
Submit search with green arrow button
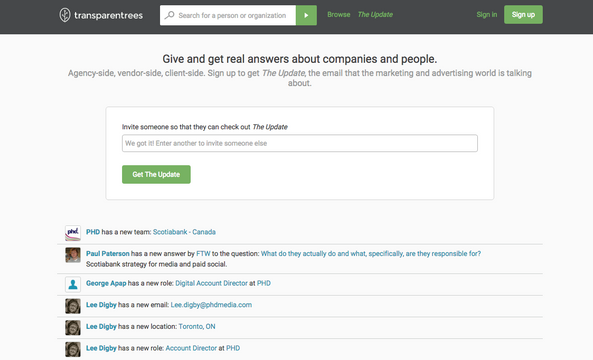coord(306,15)
